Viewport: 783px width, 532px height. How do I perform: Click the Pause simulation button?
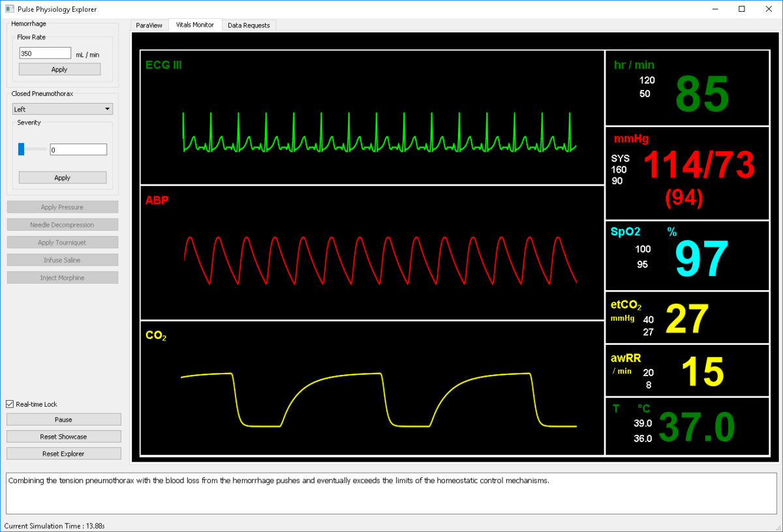tap(63, 419)
